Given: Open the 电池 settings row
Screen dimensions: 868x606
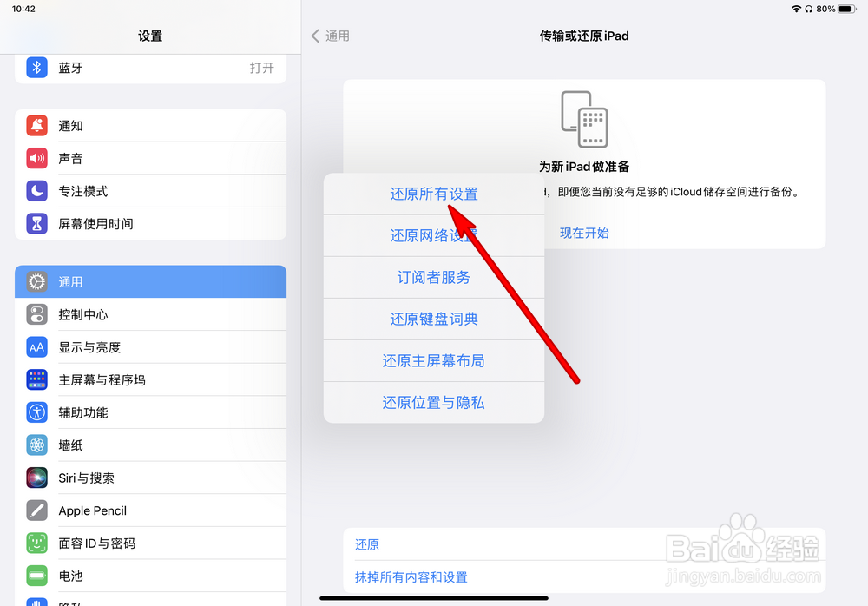Looking at the screenshot, I should pyautogui.click(x=150, y=576).
